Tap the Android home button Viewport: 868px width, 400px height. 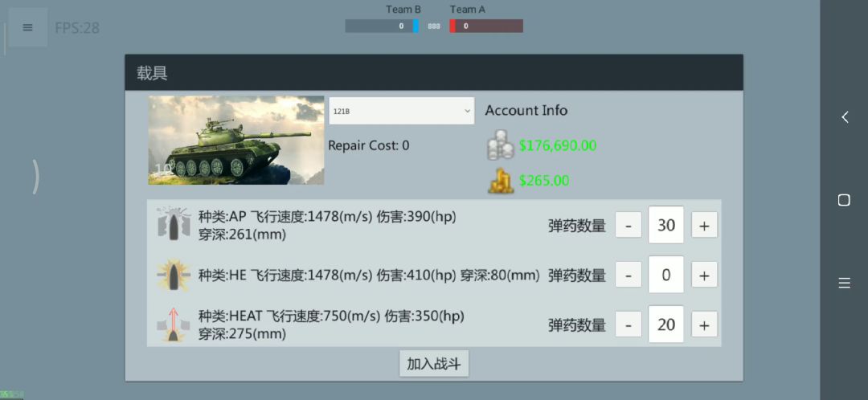tap(844, 200)
